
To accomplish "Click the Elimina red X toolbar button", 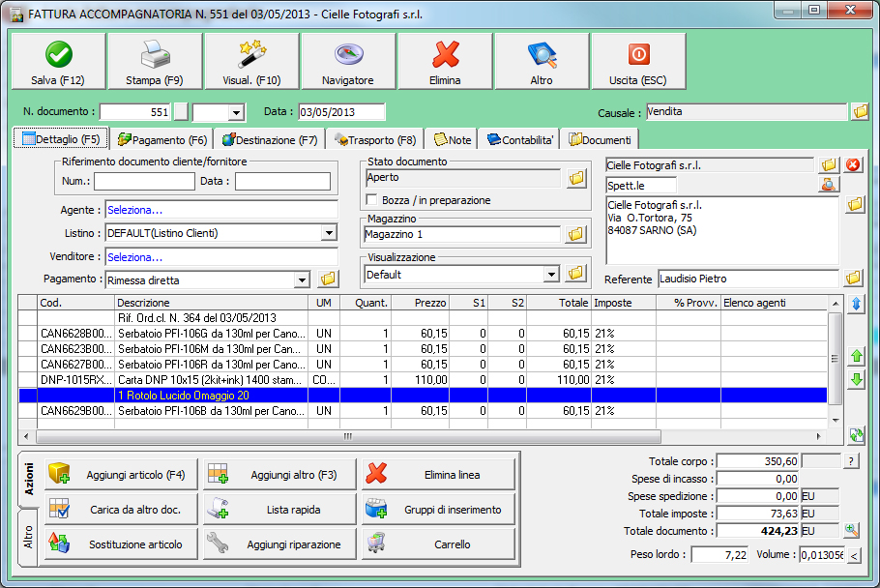I will point(445,62).
